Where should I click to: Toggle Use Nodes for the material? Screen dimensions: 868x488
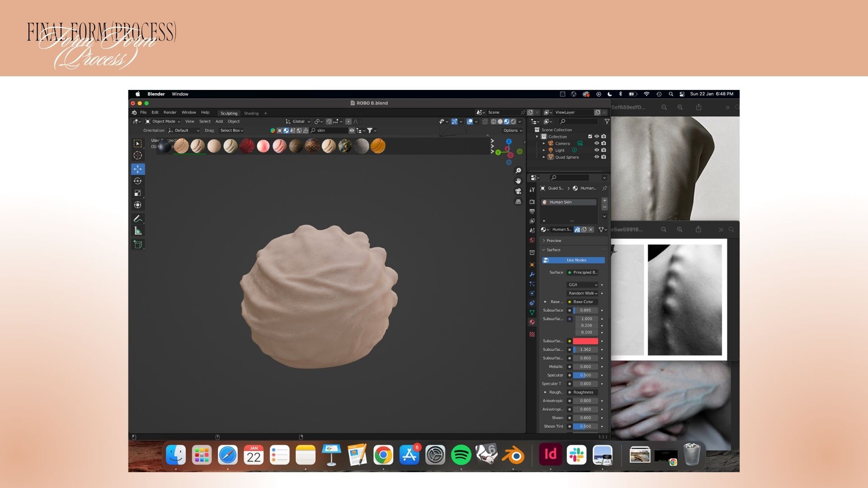coord(573,260)
